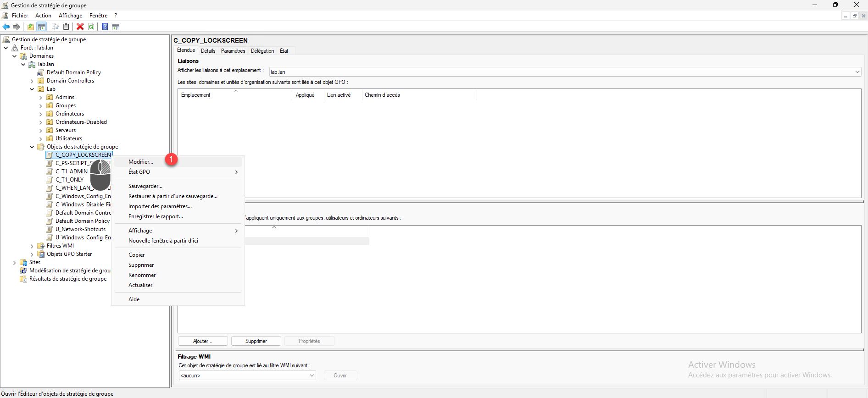868x398 pixels.
Task: Switch to the Paramètres tab
Action: point(233,51)
